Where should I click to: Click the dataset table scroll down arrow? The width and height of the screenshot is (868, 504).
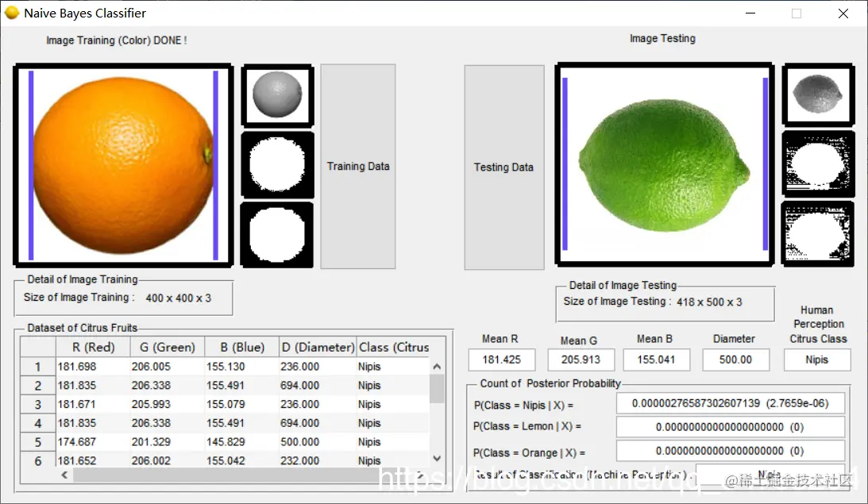pos(437,459)
